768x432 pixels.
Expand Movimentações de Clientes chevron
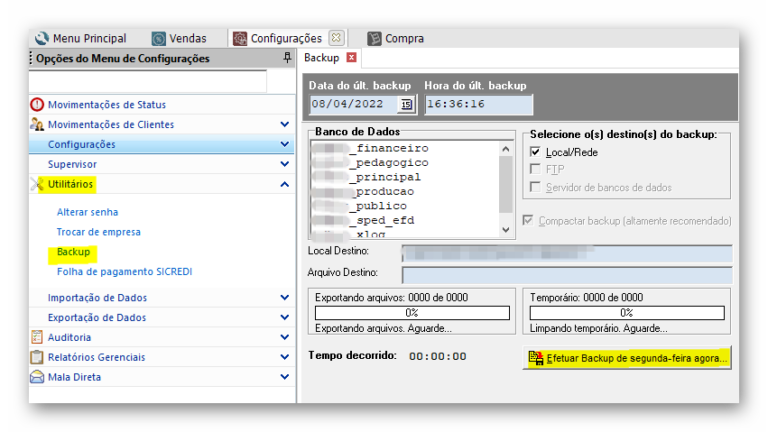284,124
